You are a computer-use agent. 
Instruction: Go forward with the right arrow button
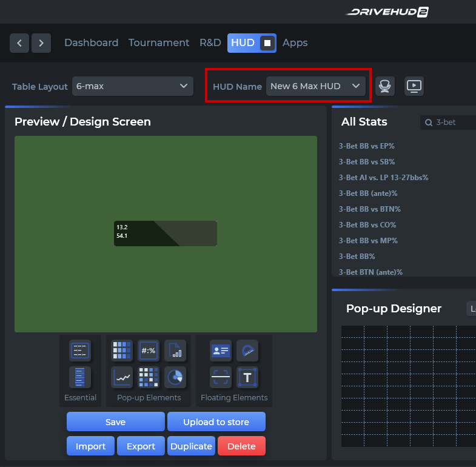(x=41, y=43)
